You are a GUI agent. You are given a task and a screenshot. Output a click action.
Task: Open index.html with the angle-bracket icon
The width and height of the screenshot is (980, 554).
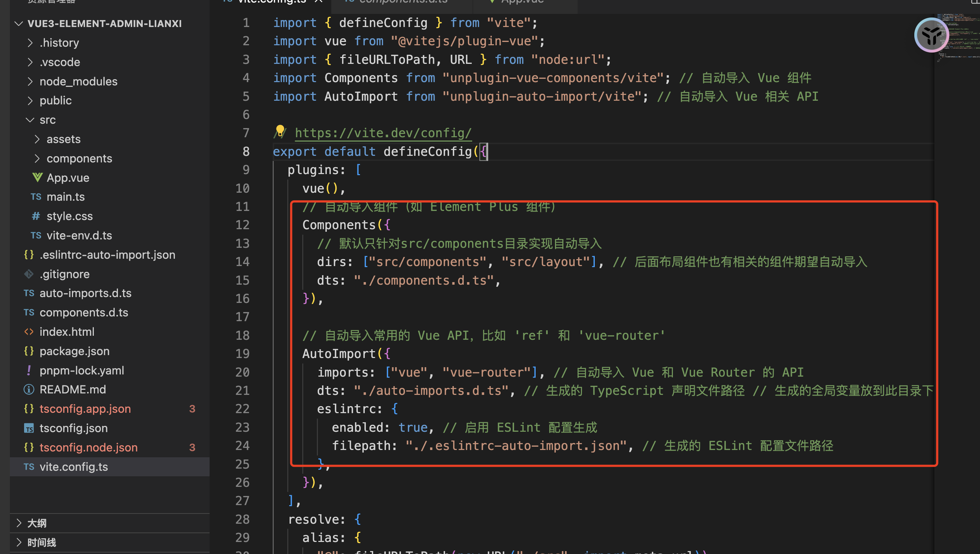click(66, 331)
